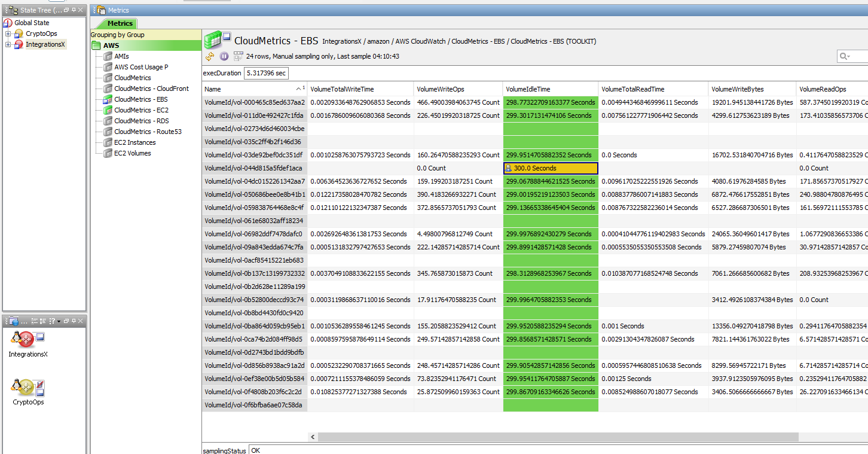The height and width of the screenshot is (454, 868).
Task: Close the State Tree panel
Action: point(81,10)
